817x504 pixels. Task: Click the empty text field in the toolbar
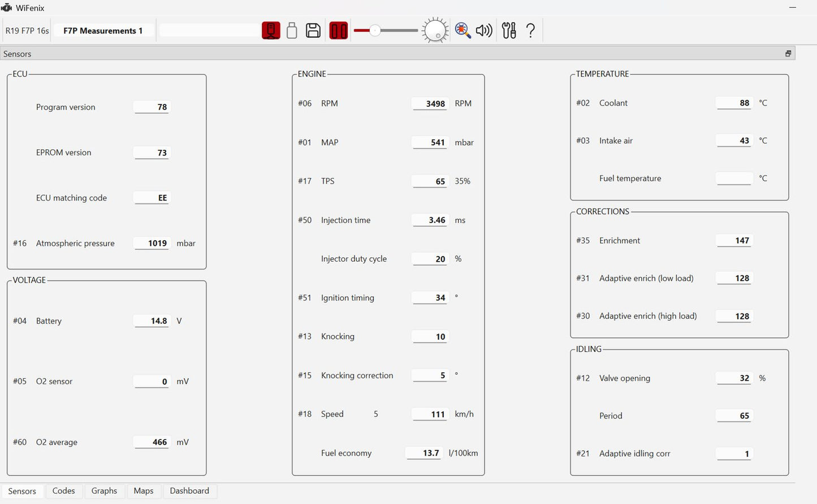209,31
